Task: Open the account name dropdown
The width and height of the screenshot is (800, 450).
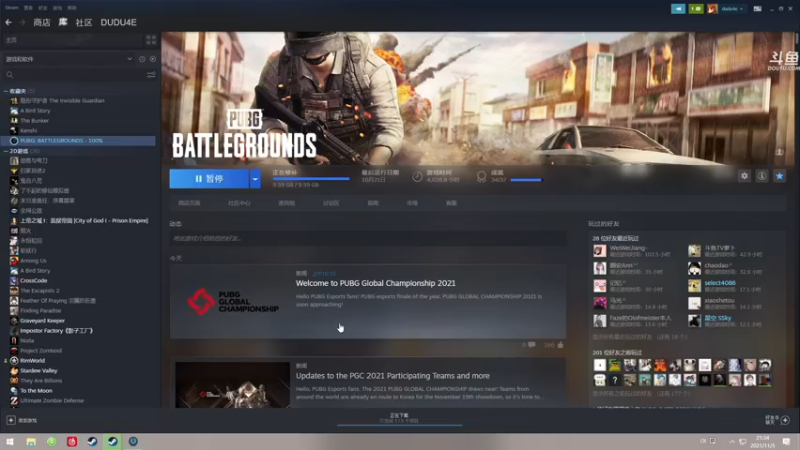Action: pyautogui.click(x=732, y=9)
